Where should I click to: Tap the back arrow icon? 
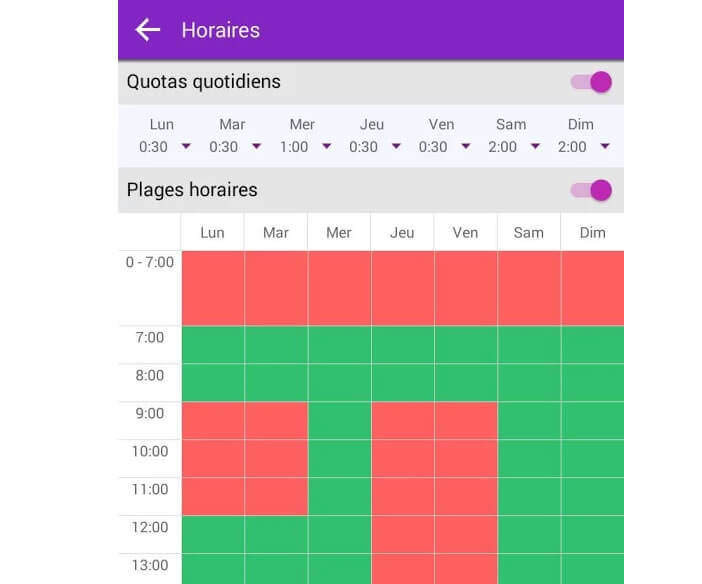click(x=148, y=30)
